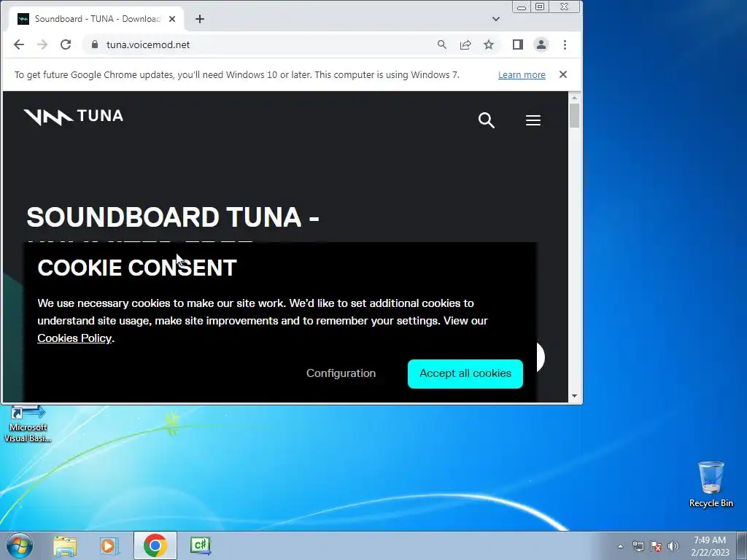Screen dimensions: 747x560
Task: Share this page via address bar icon
Action: coord(465,44)
